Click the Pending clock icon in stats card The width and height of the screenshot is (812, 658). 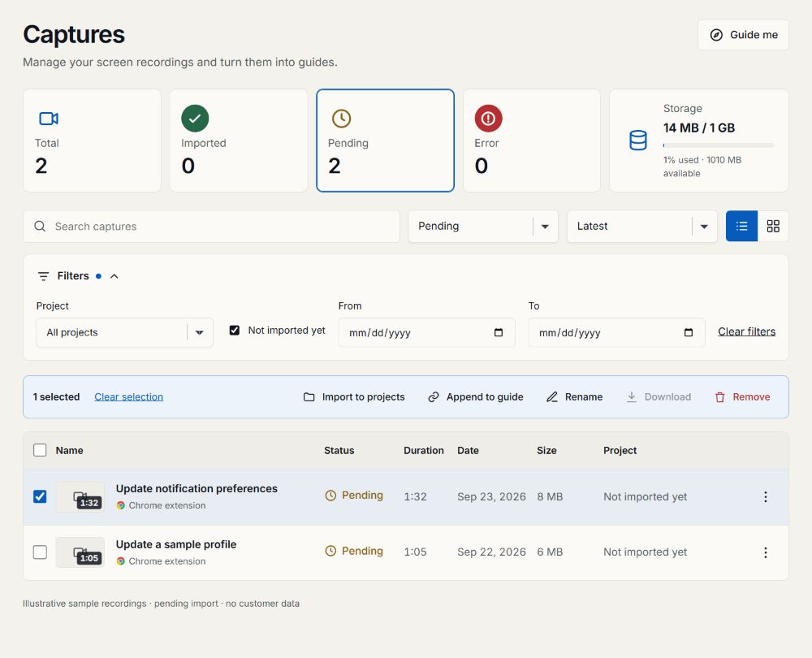(341, 119)
